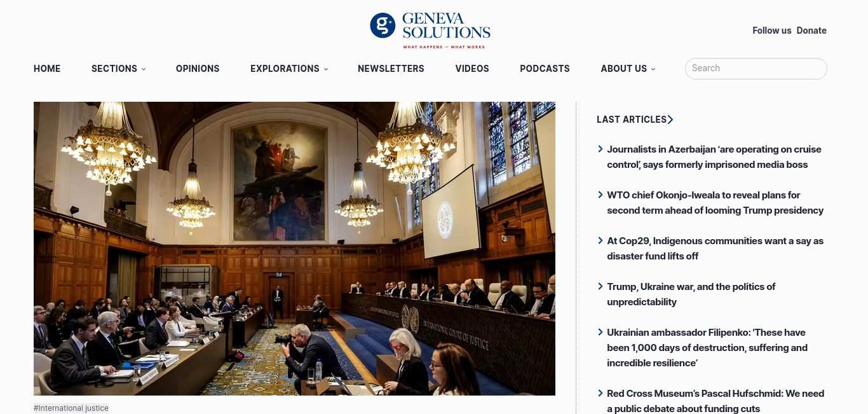Click into the Search input field
Viewport: 868px width, 414px height.
(x=756, y=69)
